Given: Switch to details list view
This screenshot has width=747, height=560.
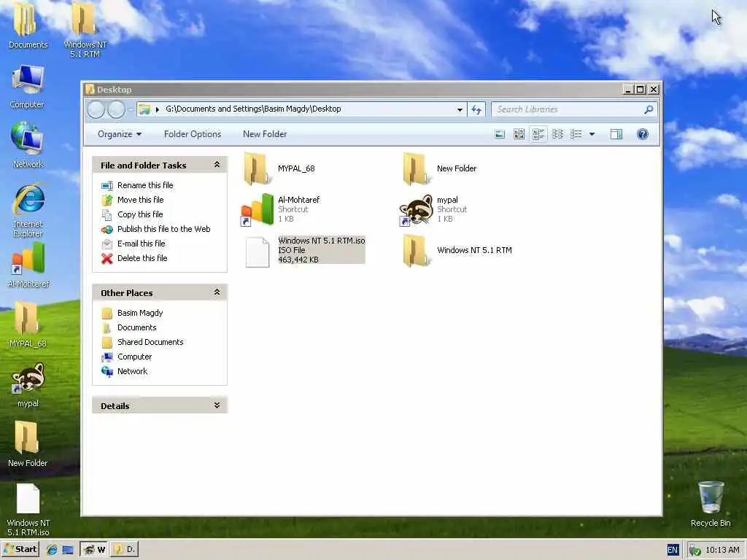Looking at the screenshot, I should pos(576,134).
